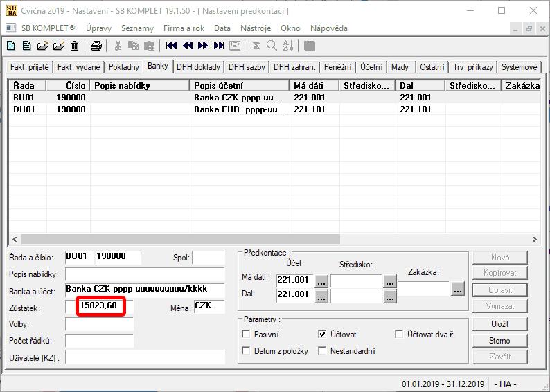
Task: Click the Nová button
Action: point(500,258)
